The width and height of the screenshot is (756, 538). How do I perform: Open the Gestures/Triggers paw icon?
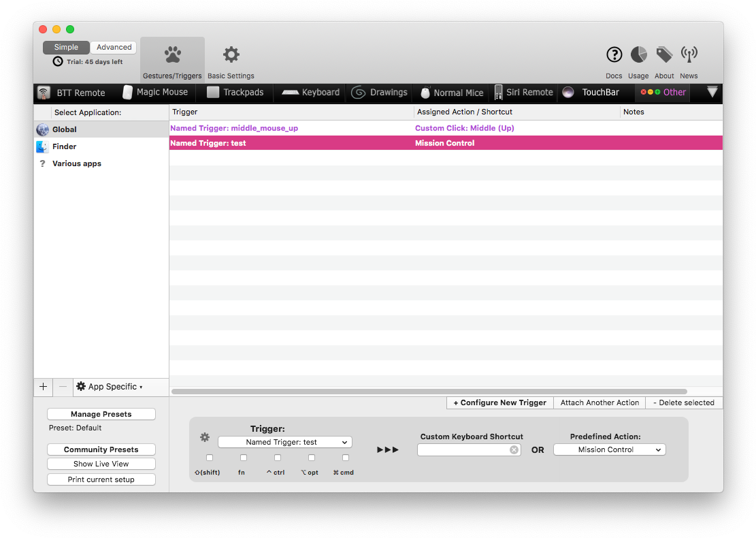[173, 54]
